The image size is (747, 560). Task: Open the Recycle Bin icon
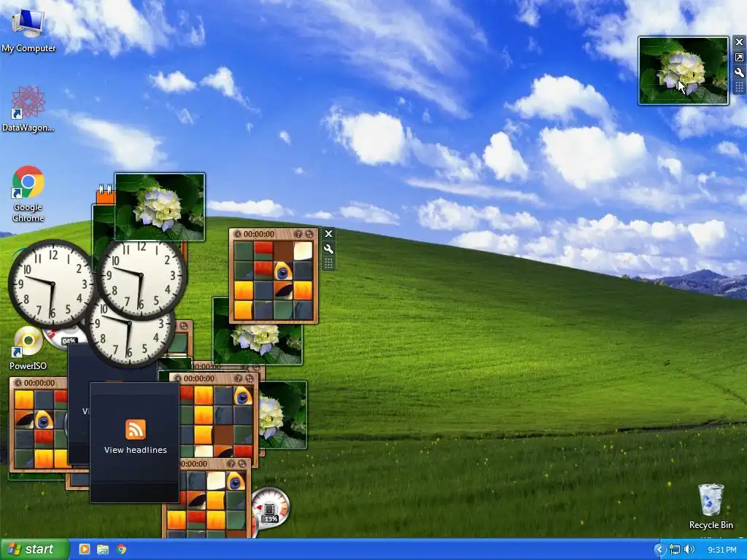711,506
